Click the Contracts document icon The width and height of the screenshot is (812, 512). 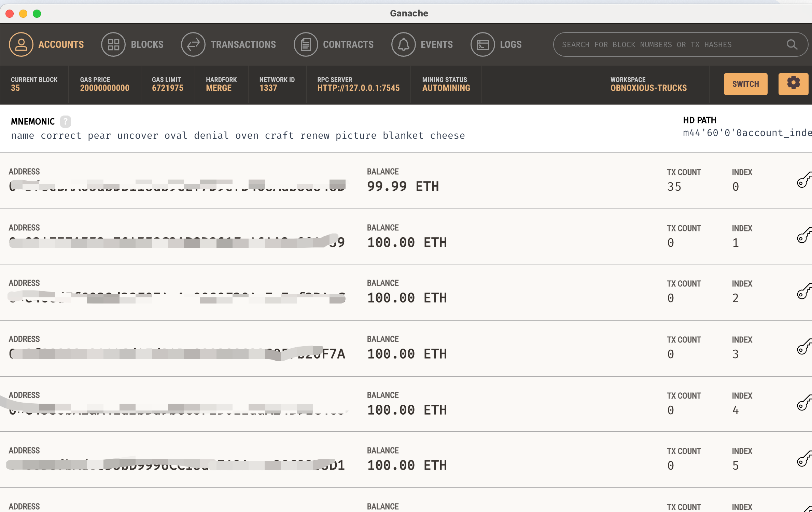(306, 44)
